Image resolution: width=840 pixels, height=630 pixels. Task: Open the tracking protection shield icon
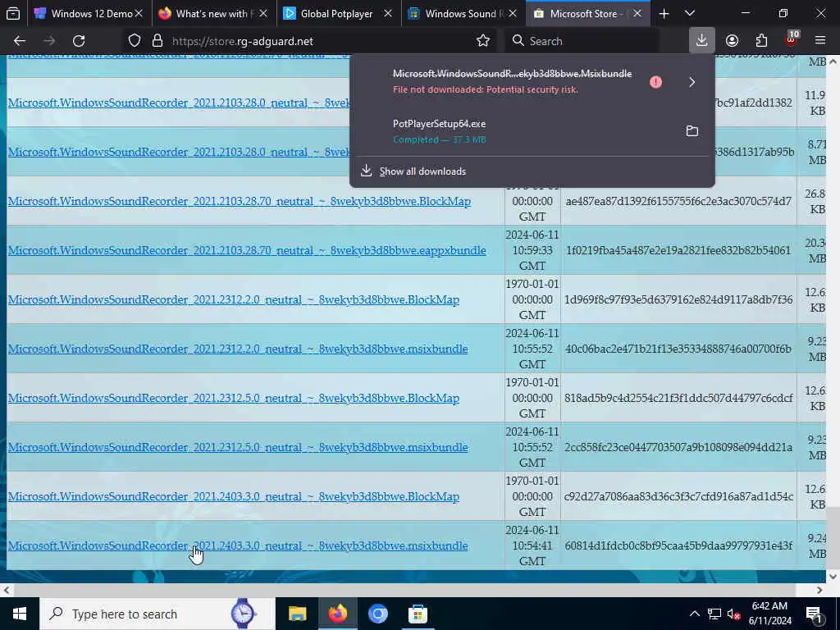(135, 41)
